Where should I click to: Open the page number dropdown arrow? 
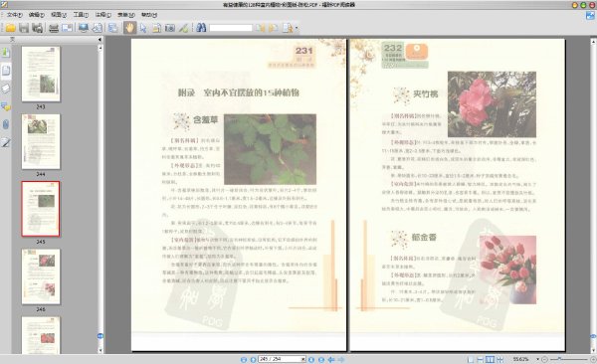click(x=303, y=359)
